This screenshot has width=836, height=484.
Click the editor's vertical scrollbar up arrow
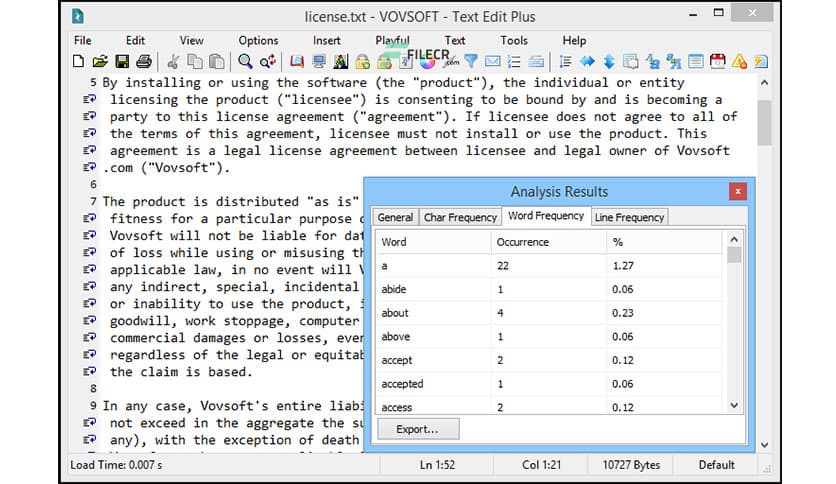(765, 83)
